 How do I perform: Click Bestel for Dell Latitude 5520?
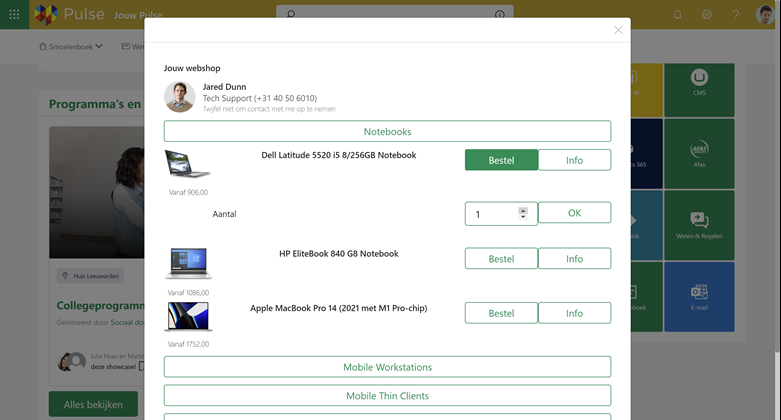pos(501,160)
